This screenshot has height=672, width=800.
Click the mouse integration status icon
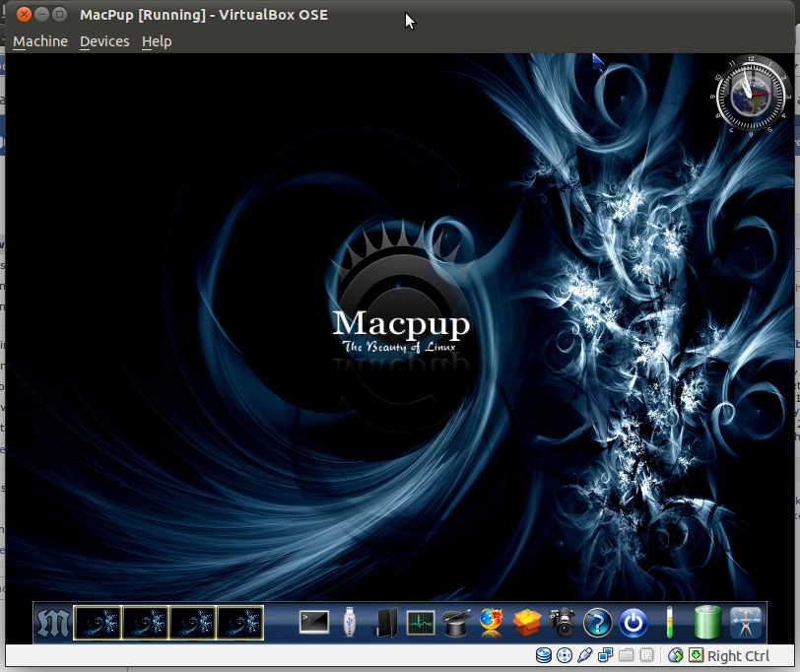pyautogui.click(x=676, y=655)
